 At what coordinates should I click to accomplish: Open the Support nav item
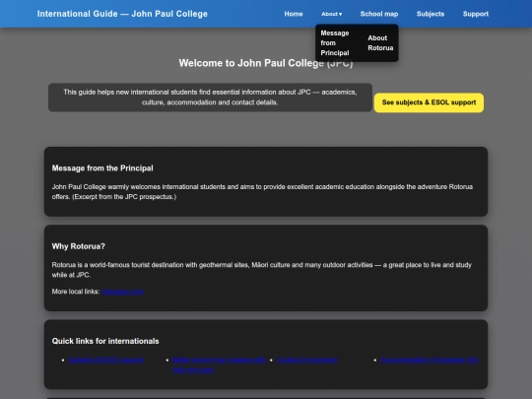click(476, 14)
